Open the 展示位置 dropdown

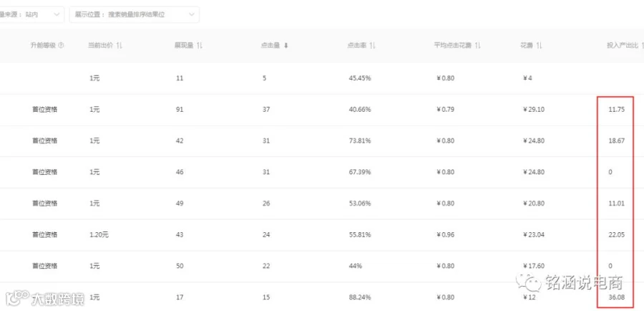tap(135, 15)
